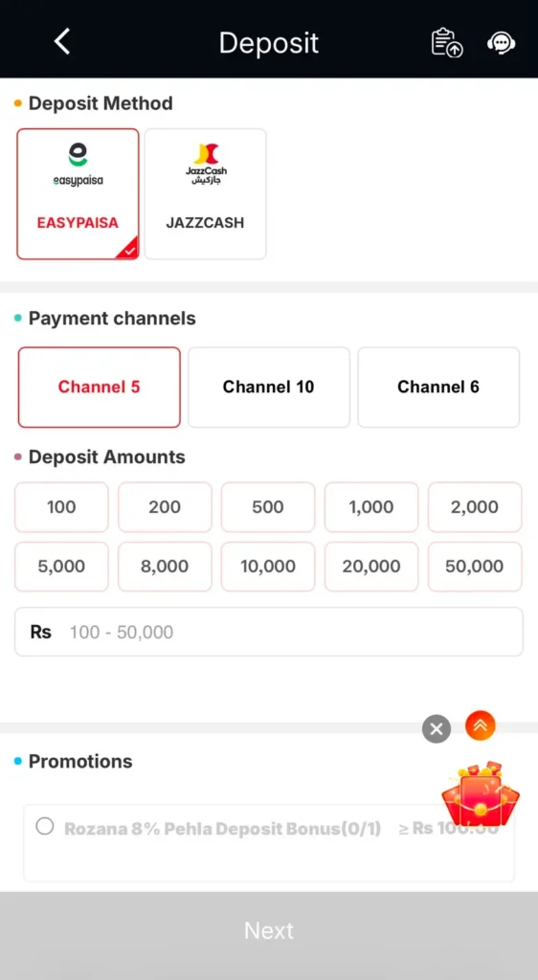The image size is (538, 980).
Task: Choose the 500 deposit amount
Action: (x=268, y=507)
